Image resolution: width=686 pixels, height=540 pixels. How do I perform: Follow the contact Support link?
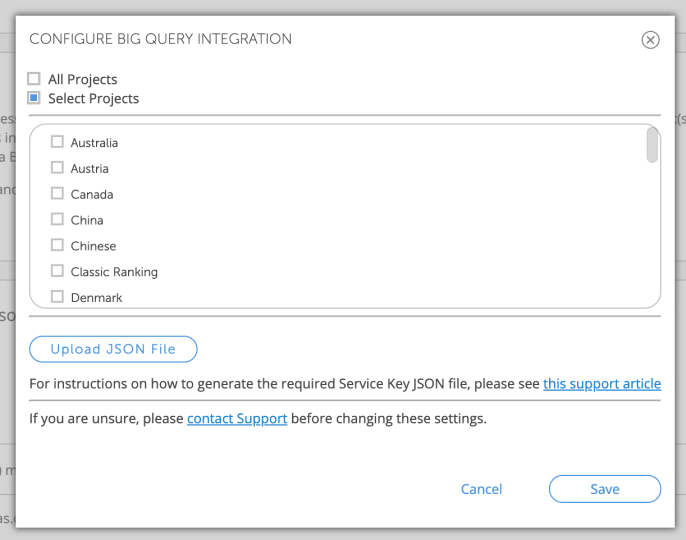click(237, 419)
